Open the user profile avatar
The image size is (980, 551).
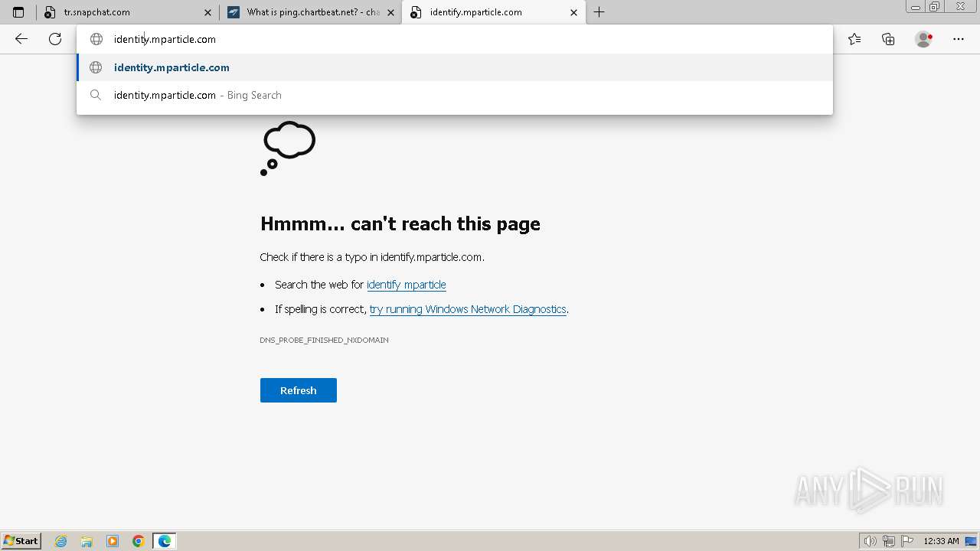coord(923,39)
